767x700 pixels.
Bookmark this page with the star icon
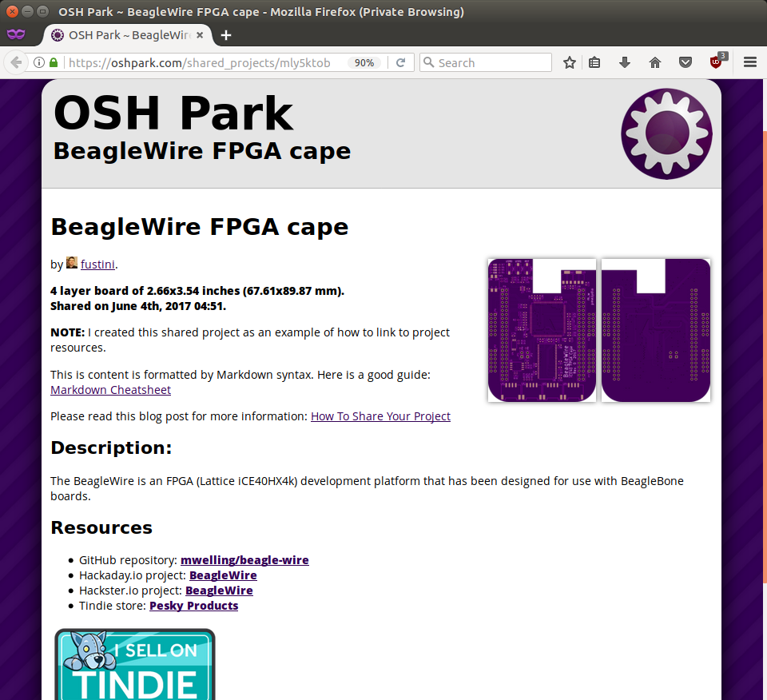click(570, 62)
